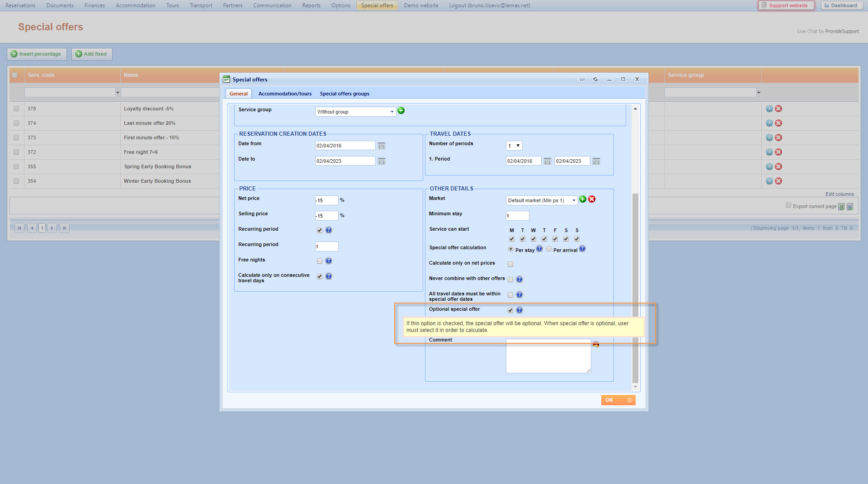This screenshot has height=484, width=868.
Task: Open calendar picker for Date from
Action: (382, 146)
